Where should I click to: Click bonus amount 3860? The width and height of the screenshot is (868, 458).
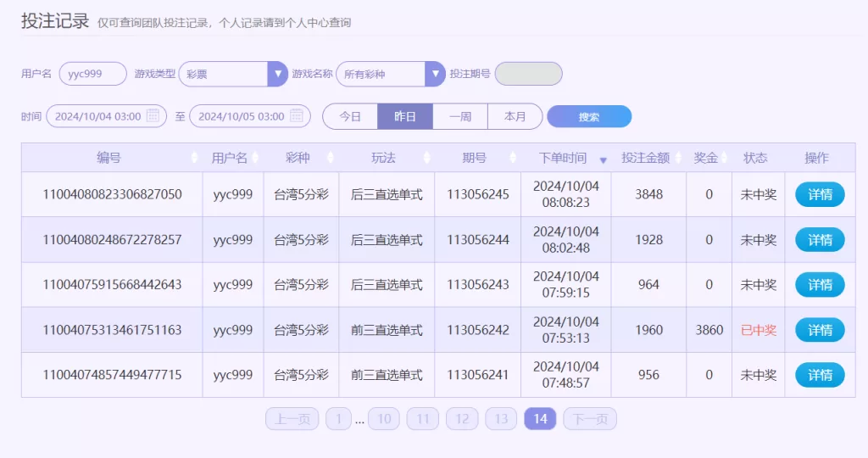(709, 330)
